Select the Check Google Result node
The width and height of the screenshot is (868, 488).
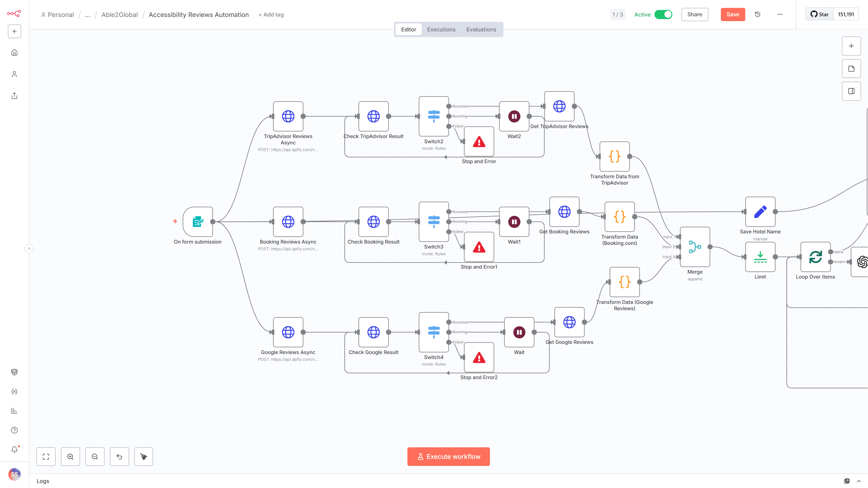tap(373, 332)
